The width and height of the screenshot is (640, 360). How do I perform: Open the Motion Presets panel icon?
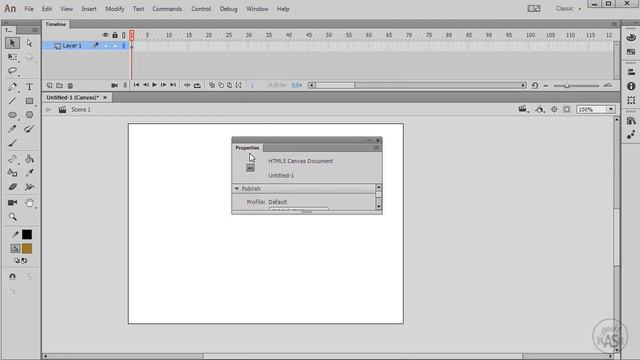pyautogui.click(x=631, y=135)
